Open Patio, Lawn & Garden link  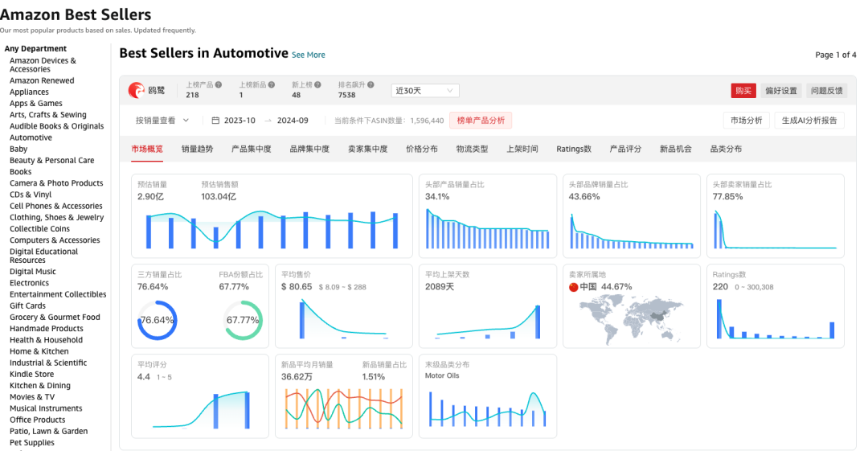[49, 431]
